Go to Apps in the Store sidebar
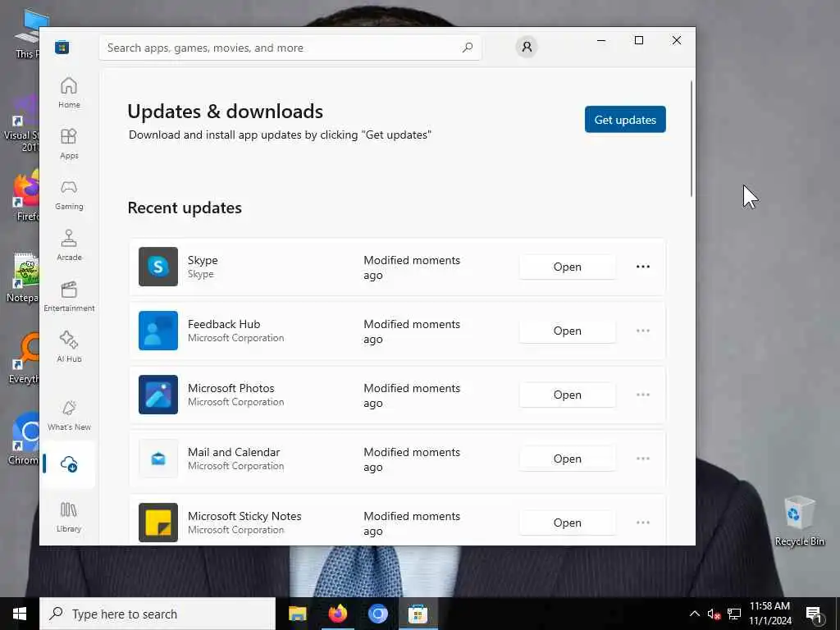This screenshot has height=630, width=840. click(69, 144)
